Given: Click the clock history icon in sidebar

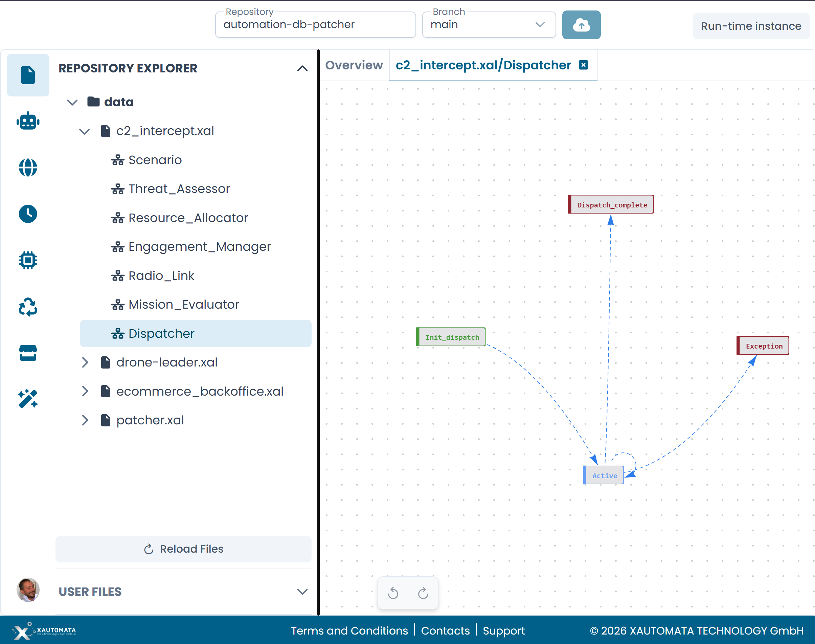Looking at the screenshot, I should coord(28,214).
